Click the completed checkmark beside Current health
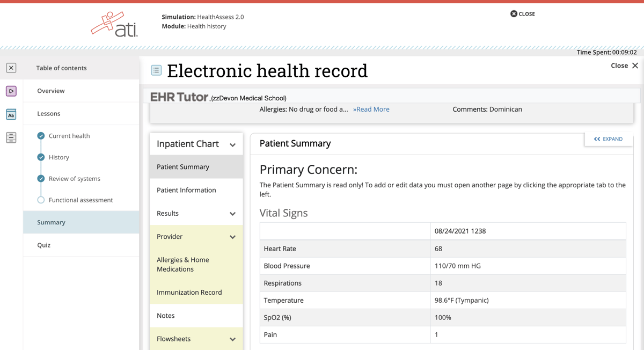Screen dimensions: 644x350 click(41, 136)
